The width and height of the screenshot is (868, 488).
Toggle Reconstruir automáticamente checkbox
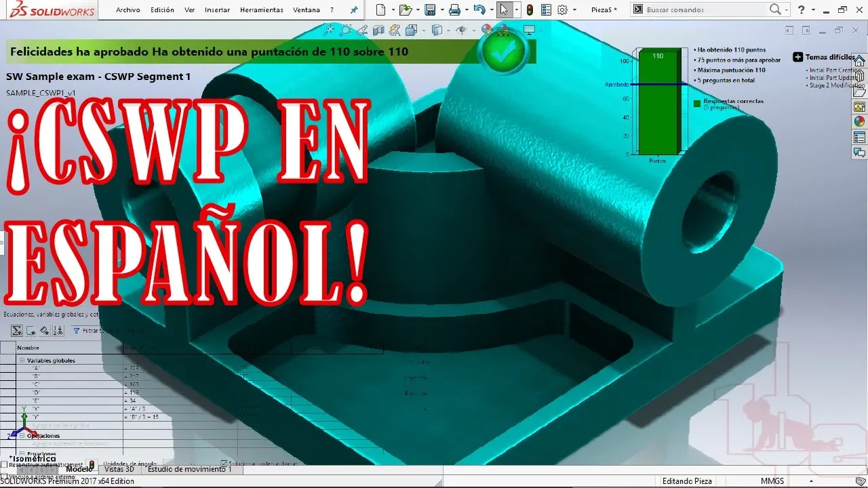(4, 465)
